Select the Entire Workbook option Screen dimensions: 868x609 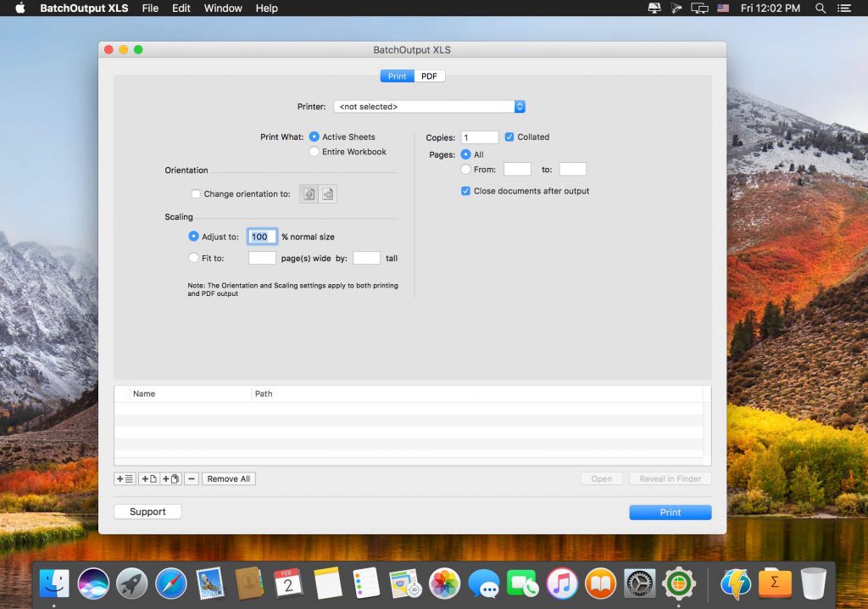(314, 151)
